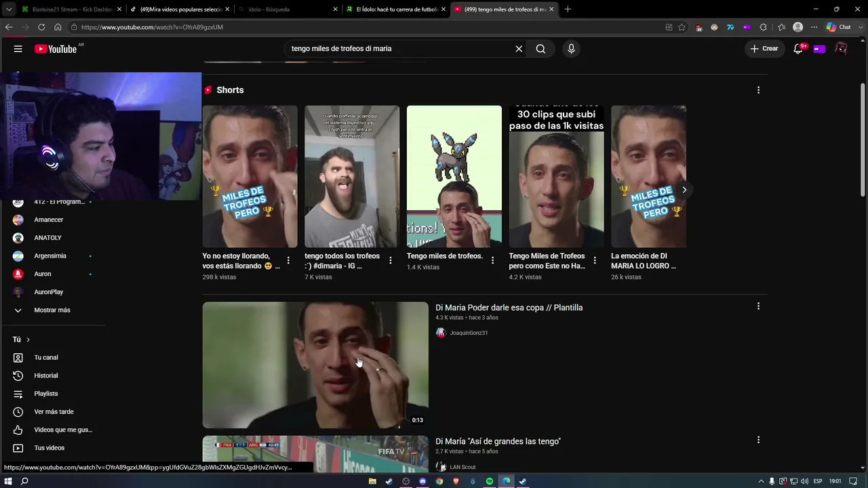Switch to the 'Mira videos populares' tab
This screenshot has height=488, width=868.
(180, 9)
